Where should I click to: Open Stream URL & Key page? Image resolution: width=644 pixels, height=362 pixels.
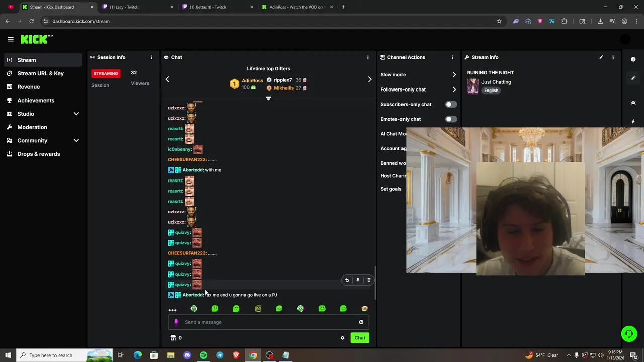(42, 73)
